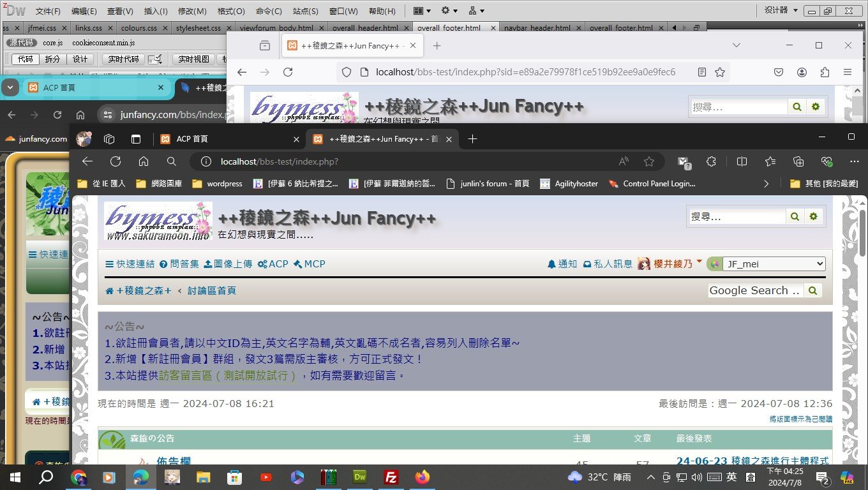This screenshot has width=868, height=490.
Task: Click the 搜尋 forum search field
Action: (737, 217)
